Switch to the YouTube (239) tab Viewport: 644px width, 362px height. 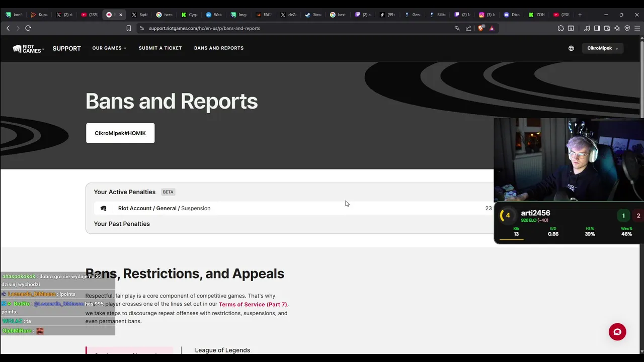tap(89, 15)
